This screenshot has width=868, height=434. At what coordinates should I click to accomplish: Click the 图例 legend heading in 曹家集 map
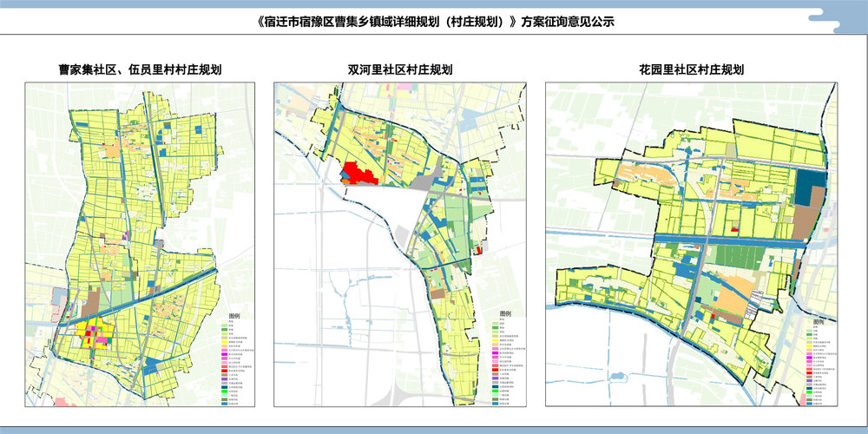click(234, 317)
